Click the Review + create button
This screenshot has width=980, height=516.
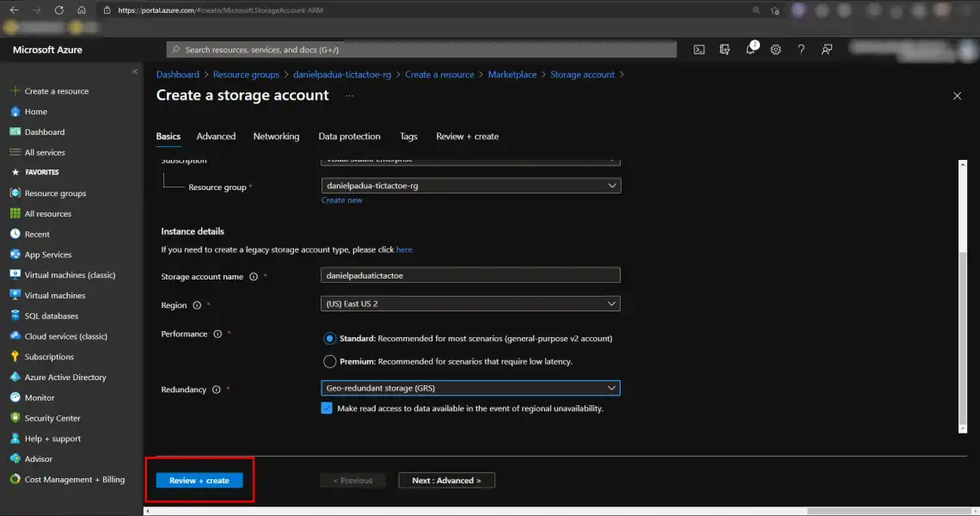tap(199, 480)
